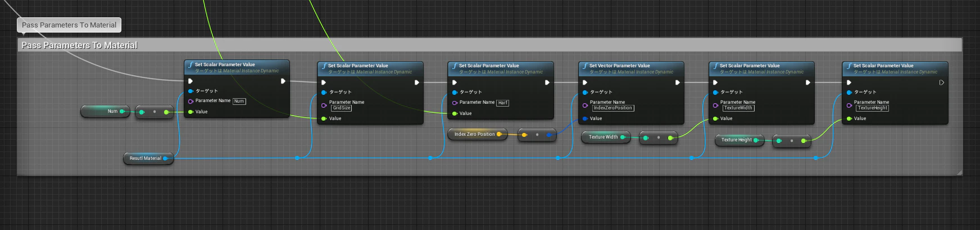
Task: Select the Num variable getter node
Action: (x=105, y=111)
